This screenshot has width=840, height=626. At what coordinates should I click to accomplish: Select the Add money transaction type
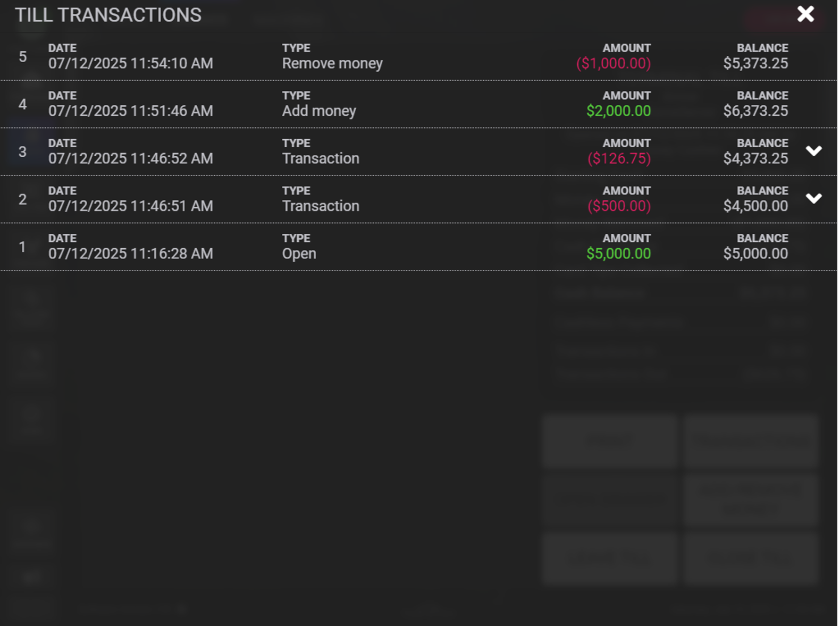(319, 111)
